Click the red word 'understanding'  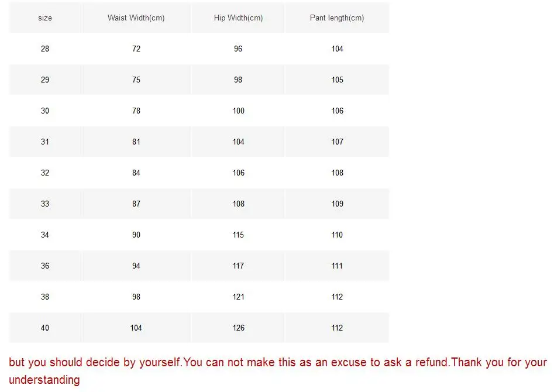coord(44,380)
